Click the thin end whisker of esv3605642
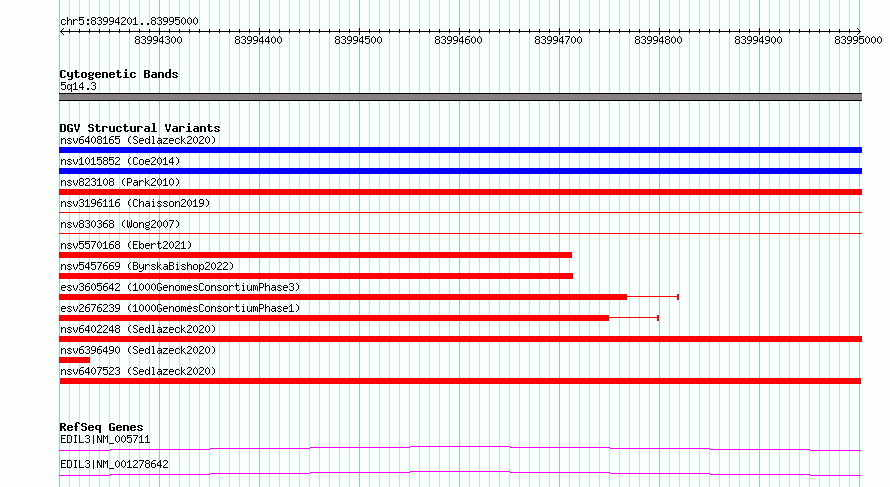 click(x=653, y=297)
